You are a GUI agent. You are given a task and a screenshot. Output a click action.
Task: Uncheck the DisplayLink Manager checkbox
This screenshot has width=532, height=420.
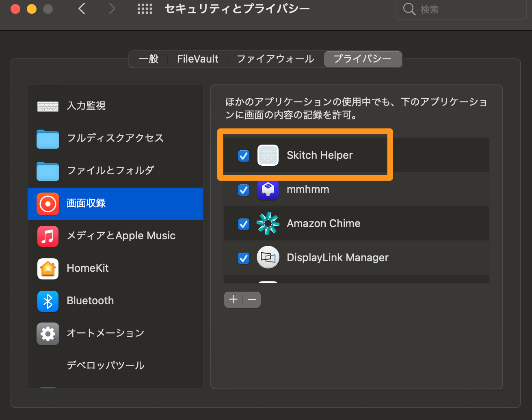[244, 258]
